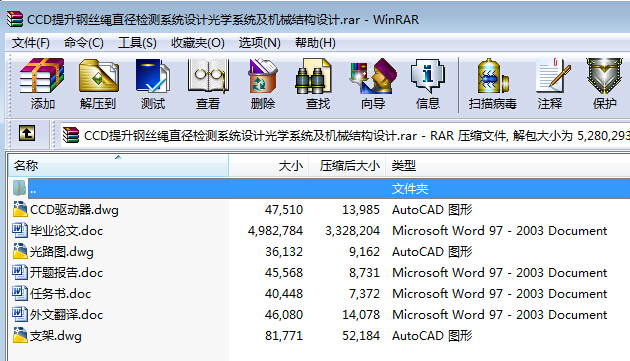630x361 pixels.
Task: Click the CCD驱动器.dwg file icon
Action: point(20,209)
